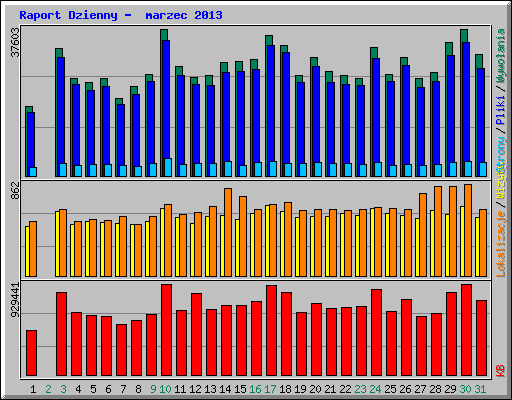Click the cyan bar for day 10
The image size is (512, 400).
coord(168,167)
